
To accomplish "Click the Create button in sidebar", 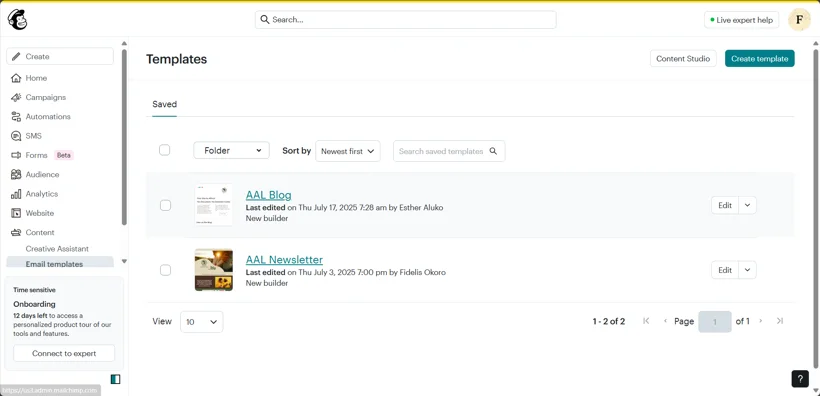I will pos(60,56).
